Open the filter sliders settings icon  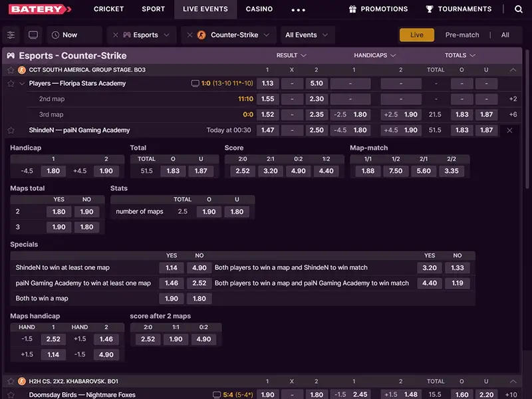click(11, 35)
